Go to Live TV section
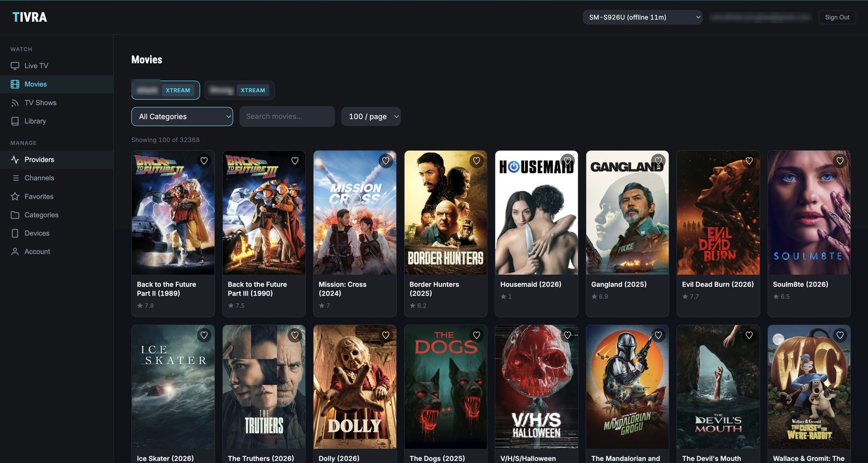 [x=56, y=66]
